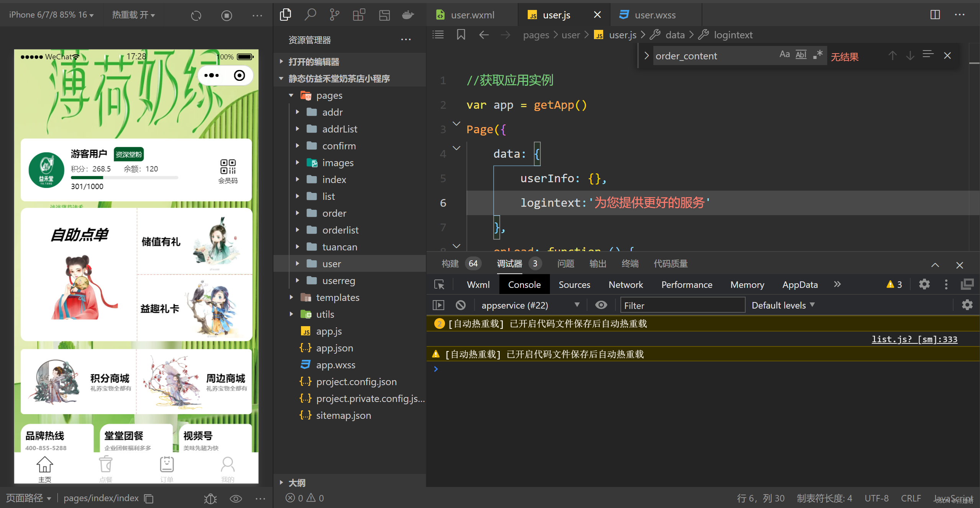980x508 pixels.
Task: Open the Sources DevTools tab
Action: click(574, 284)
